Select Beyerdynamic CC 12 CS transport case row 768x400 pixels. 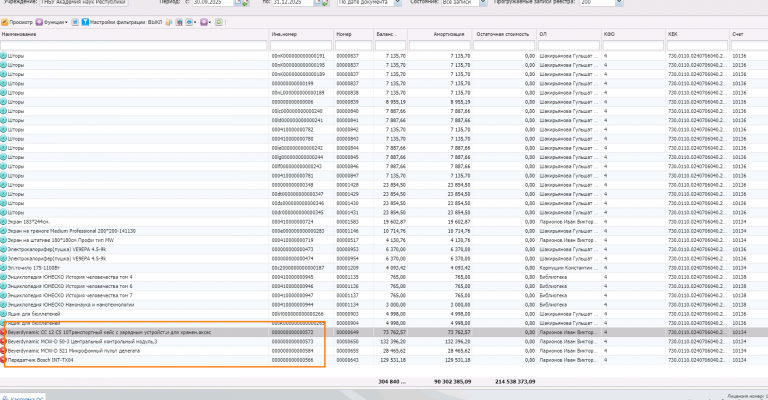tap(384, 332)
